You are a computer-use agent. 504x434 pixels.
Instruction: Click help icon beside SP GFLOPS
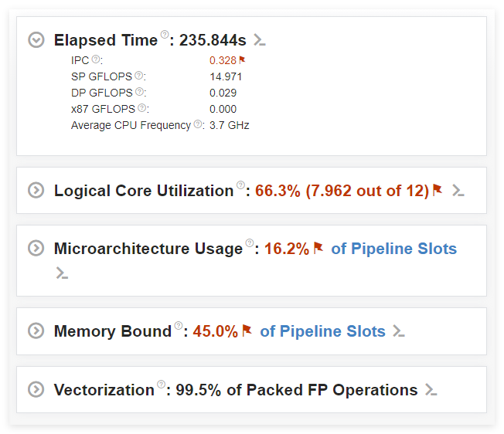(x=139, y=76)
